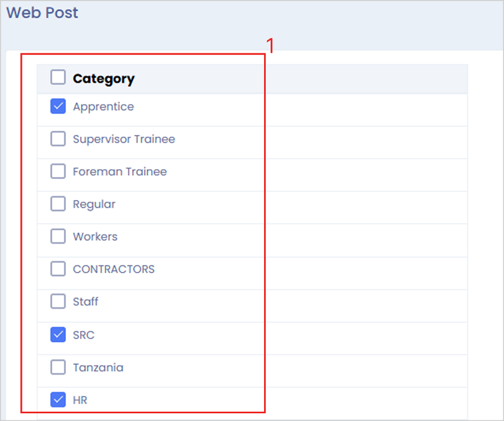The height and width of the screenshot is (421, 504).
Task: Enable the Staff checkbox
Action: [x=58, y=302]
